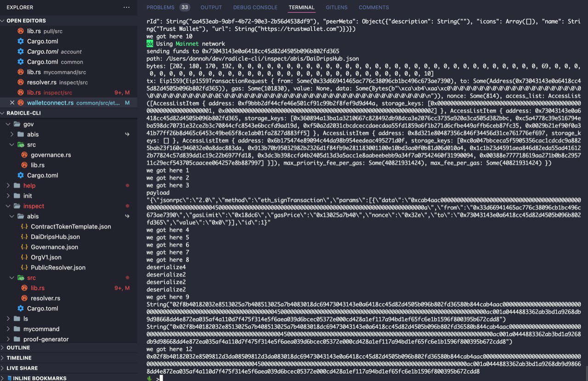Image resolution: width=588 pixels, height=381 pixels.
Task: Expand the abis folder under gov
Action: pos(12,134)
